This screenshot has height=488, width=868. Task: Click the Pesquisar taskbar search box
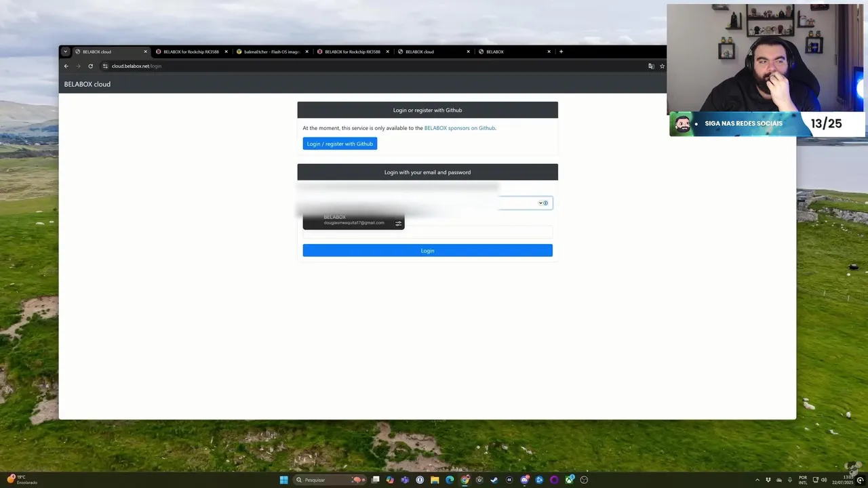[x=330, y=480]
